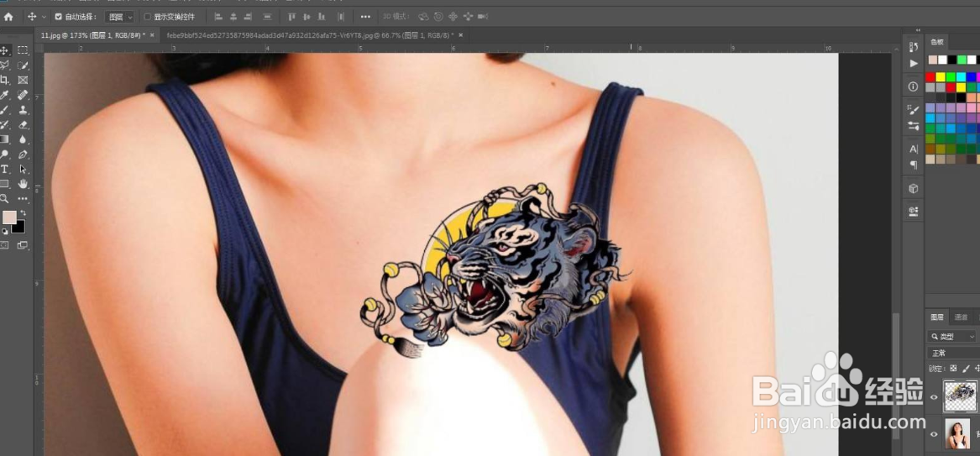Image resolution: width=980 pixels, height=456 pixels.
Task: Select the History Brush tool
Action: pyautogui.click(x=4, y=125)
